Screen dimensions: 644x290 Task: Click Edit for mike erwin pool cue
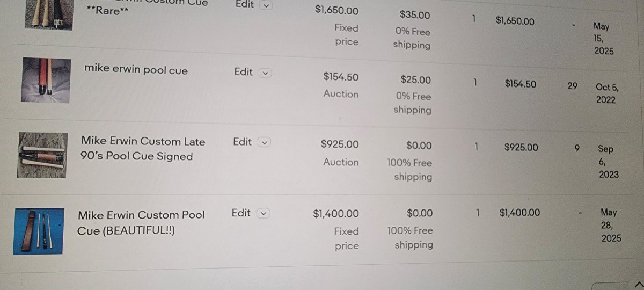click(x=243, y=72)
